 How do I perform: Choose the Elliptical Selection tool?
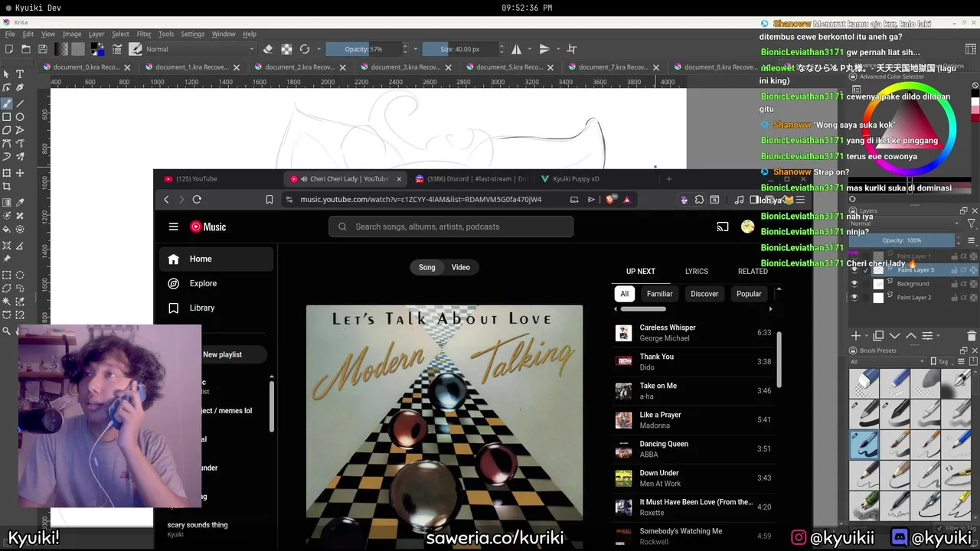point(20,275)
